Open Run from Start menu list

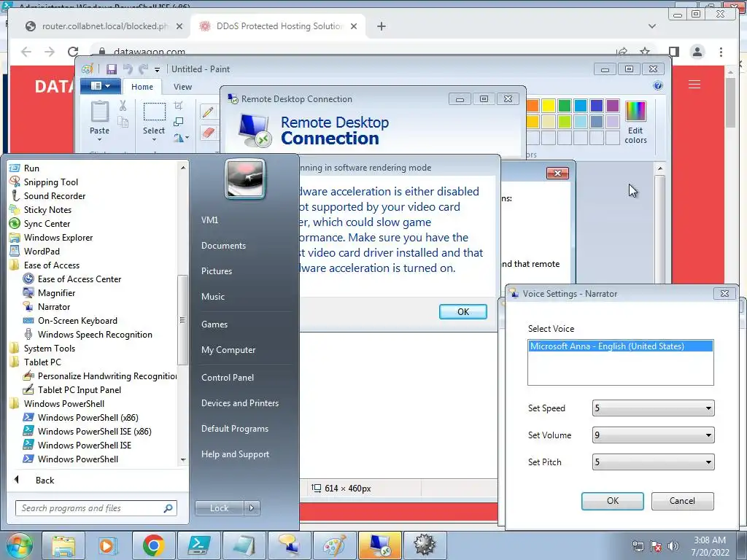[31, 168]
